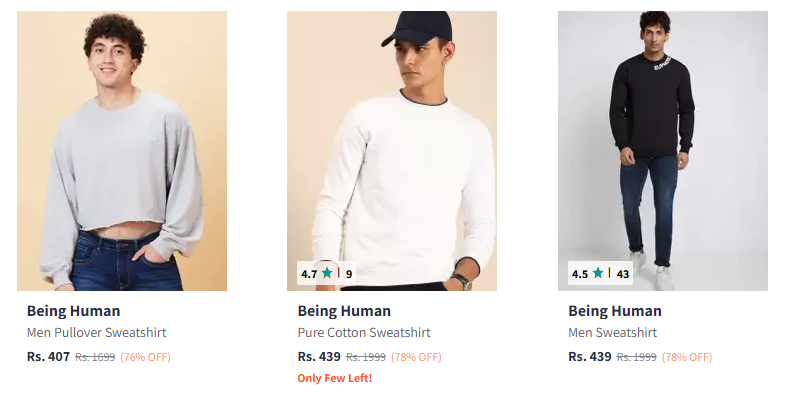Image resolution: width=801 pixels, height=398 pixels.
Task: Click the Being Human brand above Men Sweatshirt
Action: (615, 311)
